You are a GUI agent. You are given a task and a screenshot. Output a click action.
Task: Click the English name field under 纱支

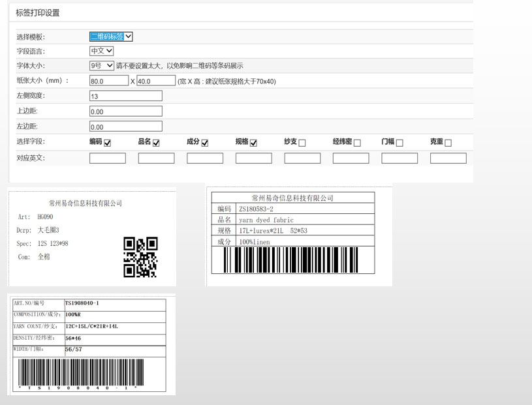click(302, 158)
